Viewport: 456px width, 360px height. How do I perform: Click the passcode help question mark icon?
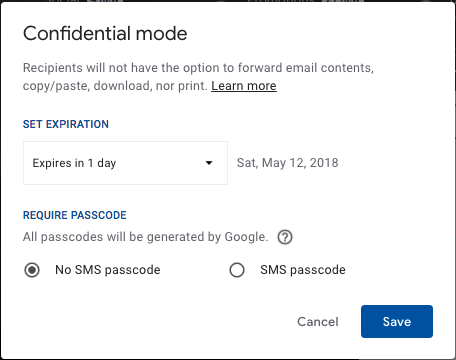tap(285, 237)
